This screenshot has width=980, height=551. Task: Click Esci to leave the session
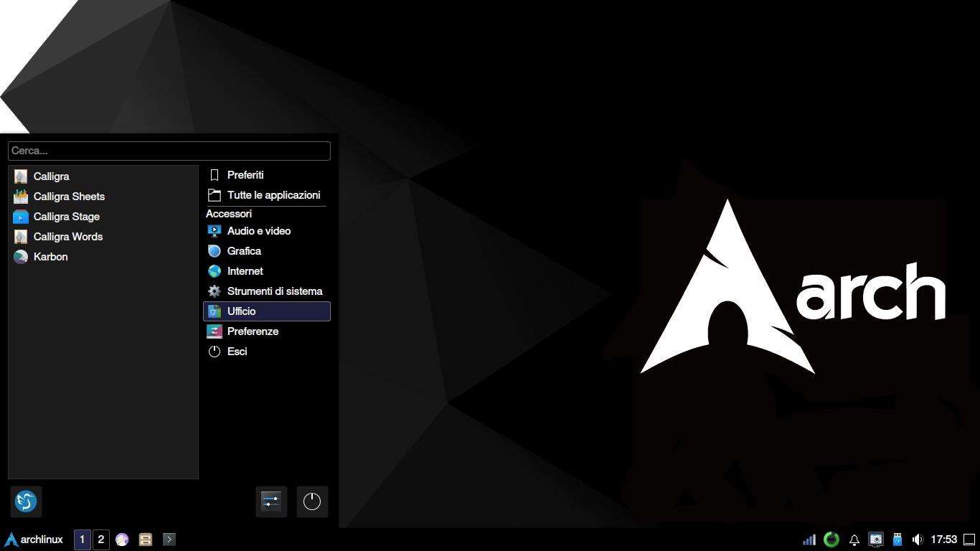tap(267, 352)
